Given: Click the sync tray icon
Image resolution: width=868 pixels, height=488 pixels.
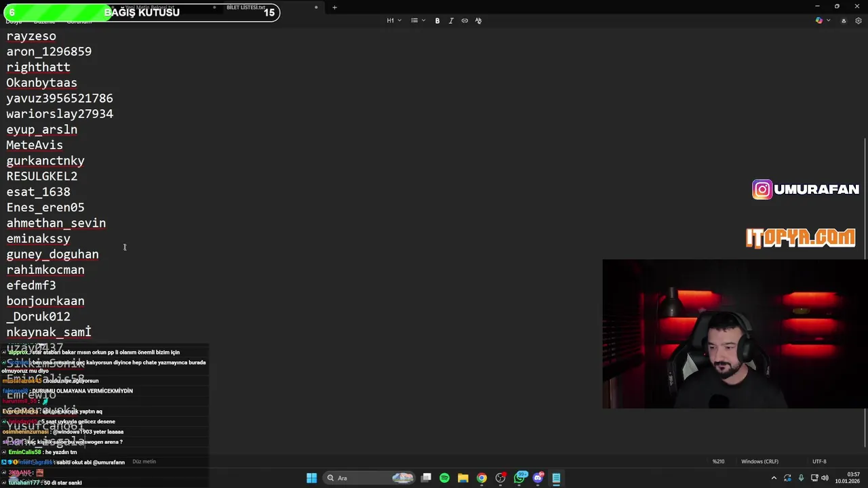Looking at the screenshot, I should pyautogui.click(x=787, y=478).
